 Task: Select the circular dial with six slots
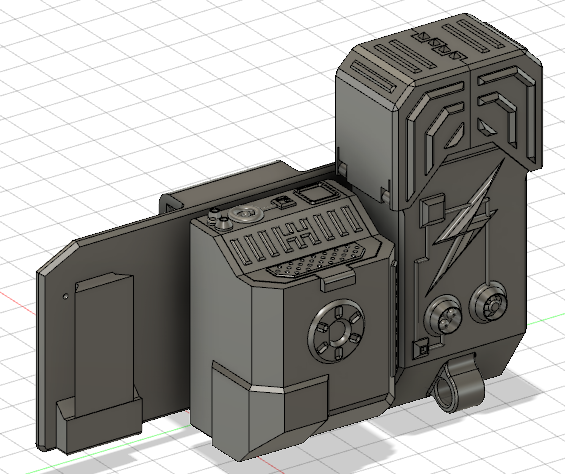point(337,331)
